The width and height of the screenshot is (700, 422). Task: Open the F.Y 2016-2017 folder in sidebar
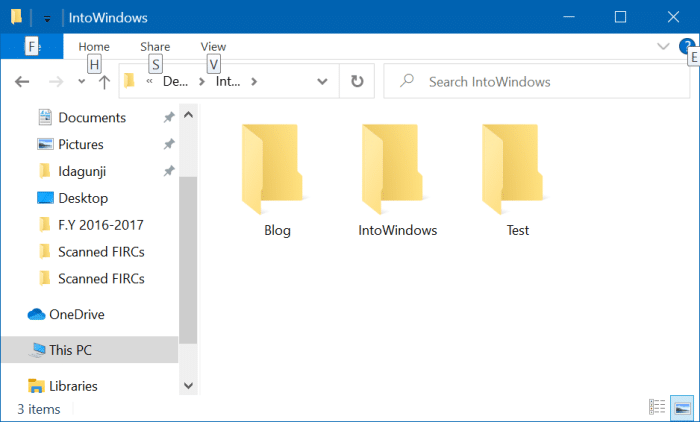(100, 225)
